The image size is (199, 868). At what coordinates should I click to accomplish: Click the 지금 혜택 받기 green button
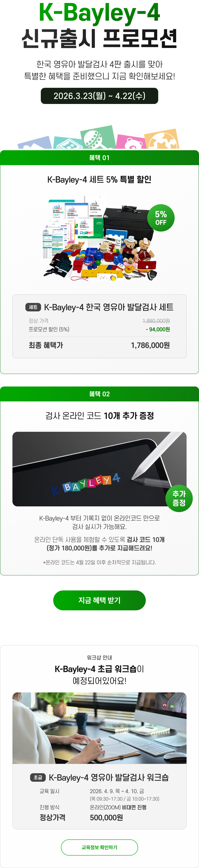[99, 600]
